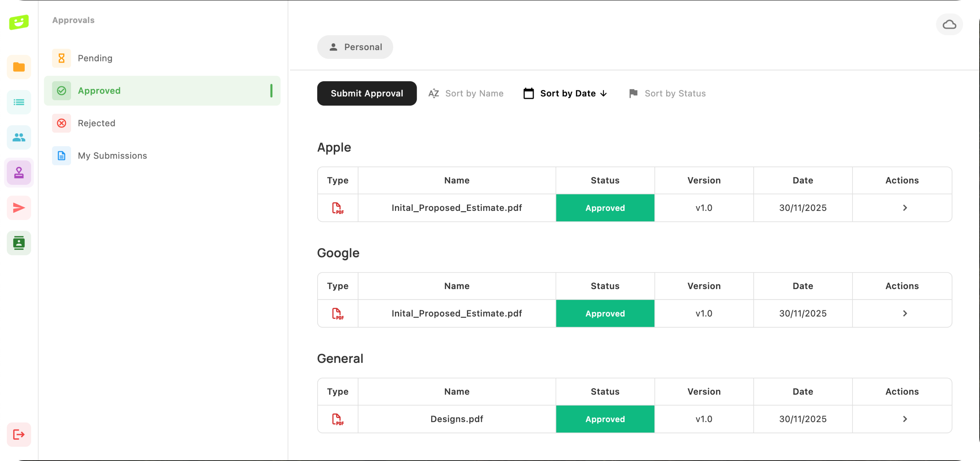Open the list view sidebar icon
The image size is (980, 461).
[x=19, y=102]
